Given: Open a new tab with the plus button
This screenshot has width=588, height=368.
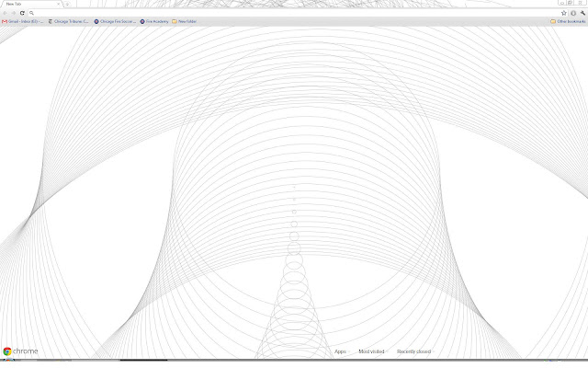Looking at the screenshot, I should pyautogui.click(x=67, y=5).
